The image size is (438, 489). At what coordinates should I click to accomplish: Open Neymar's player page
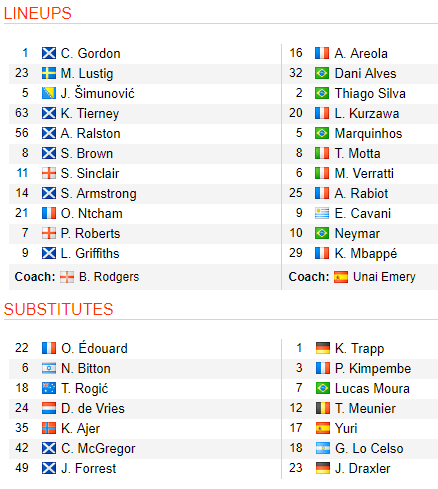coord(357,234)
